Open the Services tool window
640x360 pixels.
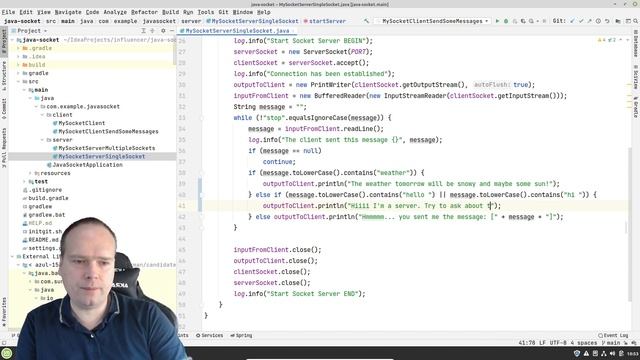209,336
